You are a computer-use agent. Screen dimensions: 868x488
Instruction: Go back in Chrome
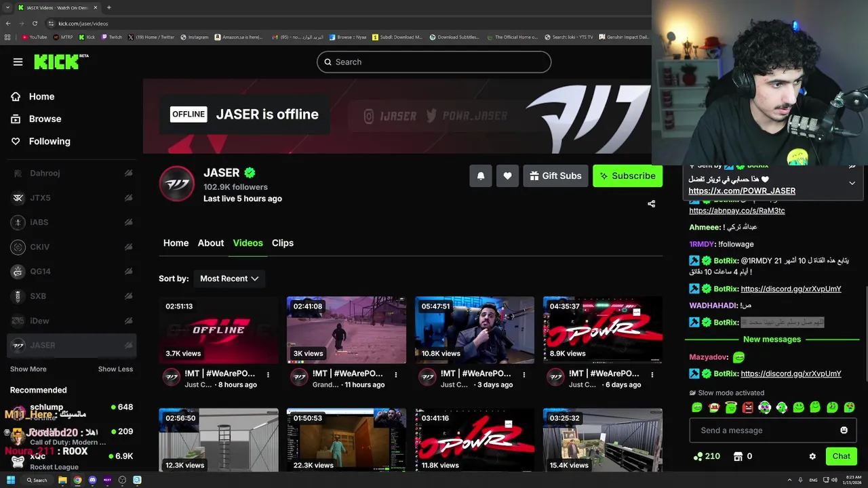8,23
